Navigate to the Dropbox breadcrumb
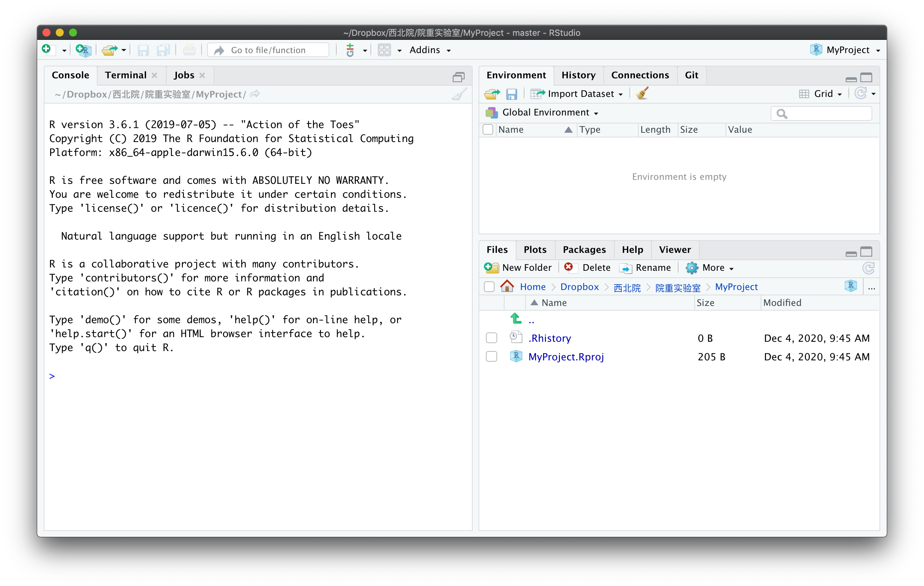924x586 pixels. [x=579, y=287]
